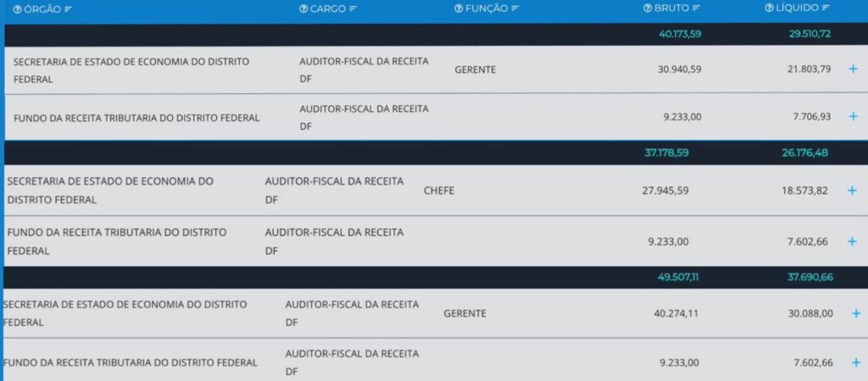Image resolution: width=868 pixels, height=381 pixels.
Task: Click the sort icon after CARGO
Action: [353, 8]
